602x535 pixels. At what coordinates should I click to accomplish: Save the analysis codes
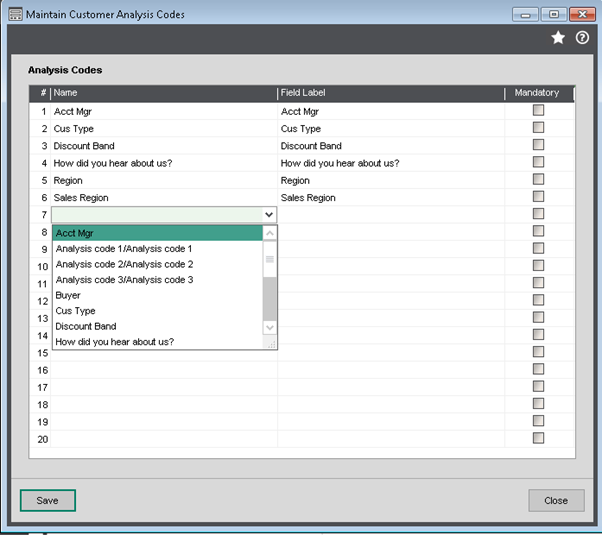click(48, 500)
